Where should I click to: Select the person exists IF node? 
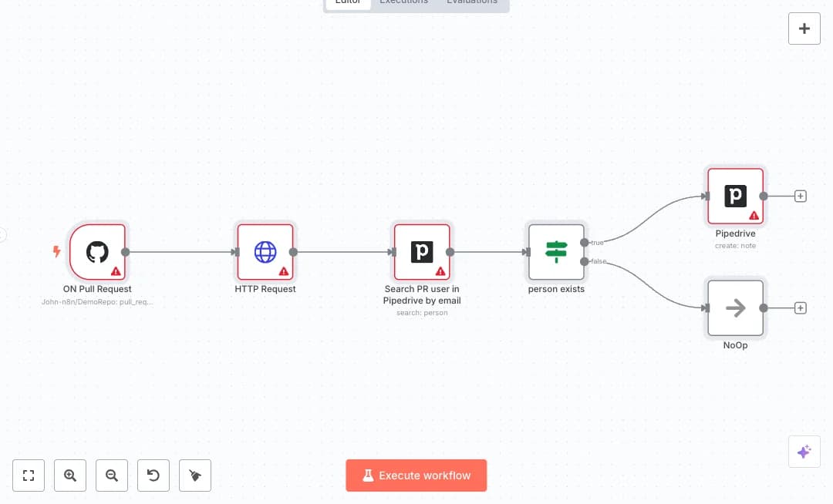pos(556,251)
